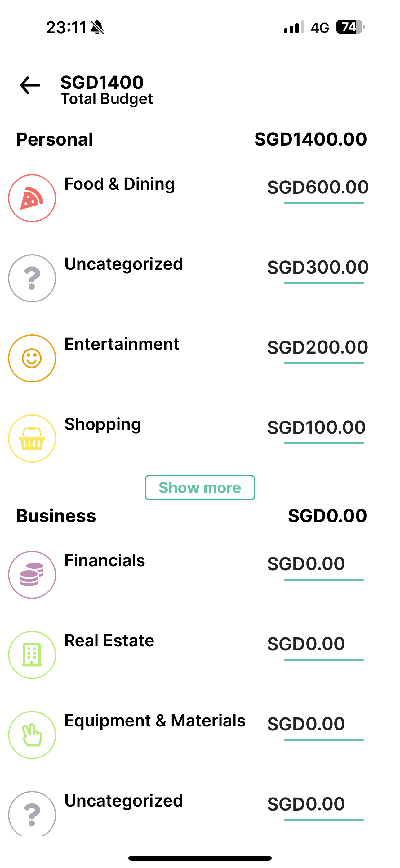This screenshot has width=400, height=868.
Task: Tap the Personal section header
Action: [x=55, y=139]
